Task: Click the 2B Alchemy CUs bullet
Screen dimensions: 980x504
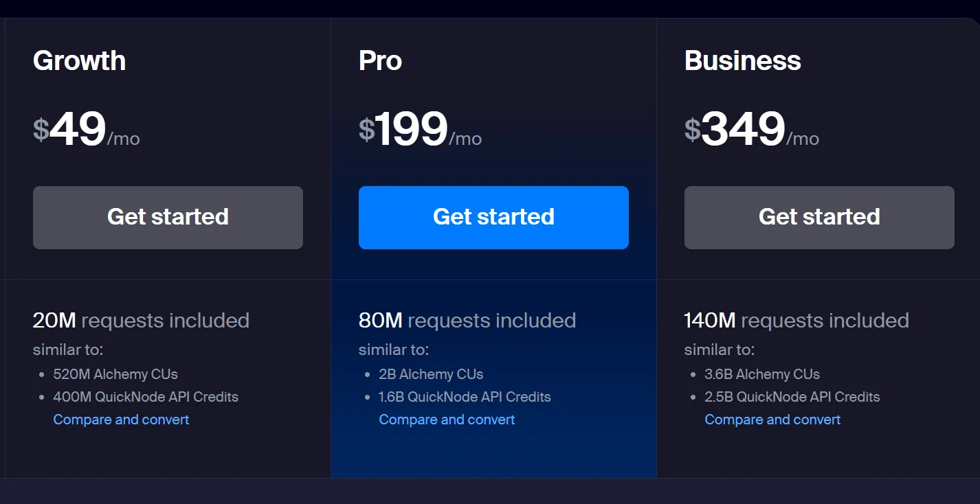Action: 431,374
